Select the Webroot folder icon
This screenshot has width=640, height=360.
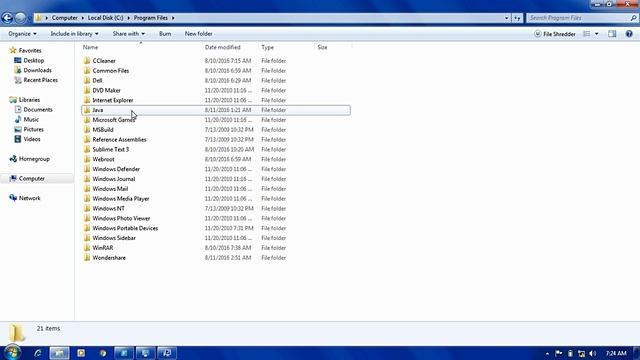[x=87, y=159]
